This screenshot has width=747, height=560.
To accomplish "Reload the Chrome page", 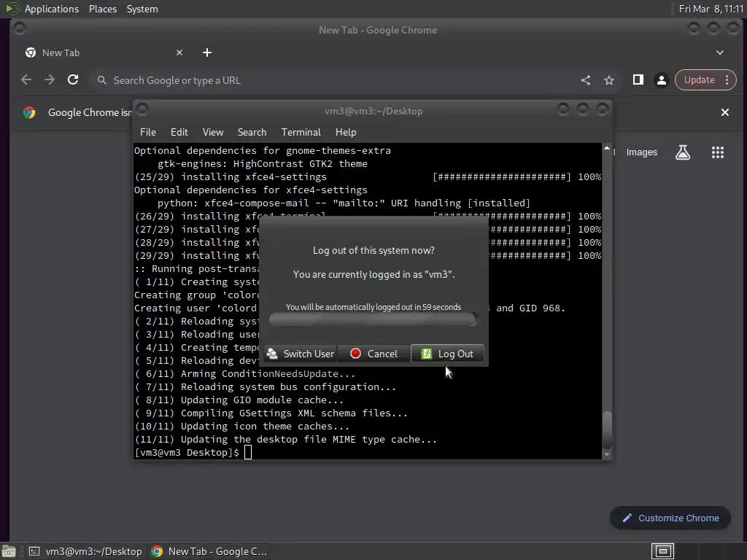I will [73, 80].
